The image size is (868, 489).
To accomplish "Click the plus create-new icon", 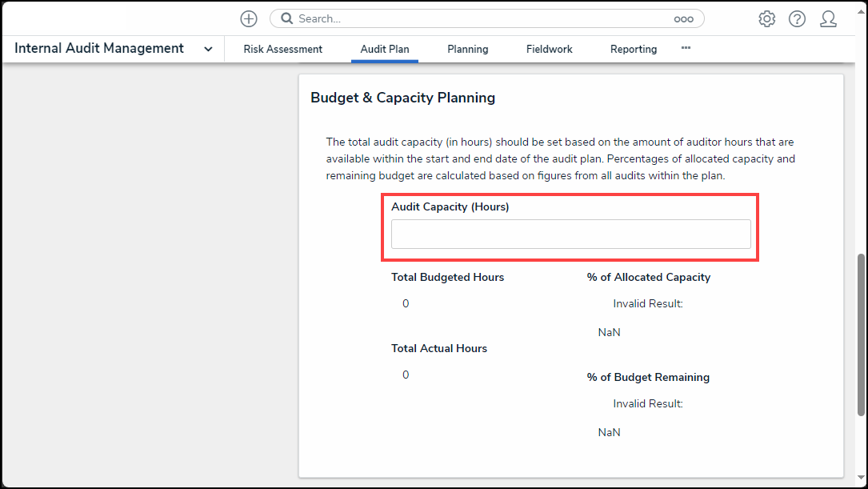I will coord(249,18).
